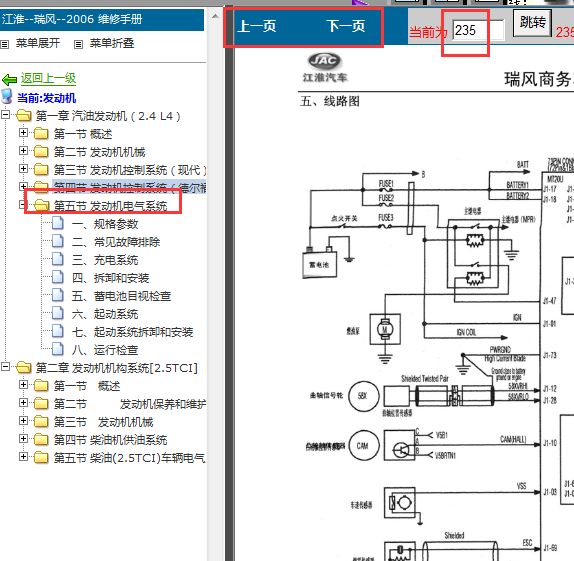Image resolution: width=574 pixels, height=561 pixels.
Task: Click the 江淮--瑞风--2006 维修手册 title bar
Action: click(102, 19)
